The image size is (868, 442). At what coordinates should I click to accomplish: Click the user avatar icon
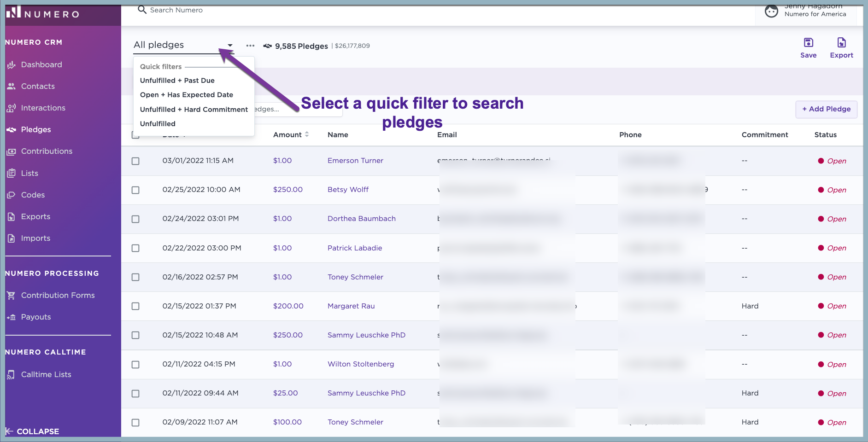tap(771, 11)
